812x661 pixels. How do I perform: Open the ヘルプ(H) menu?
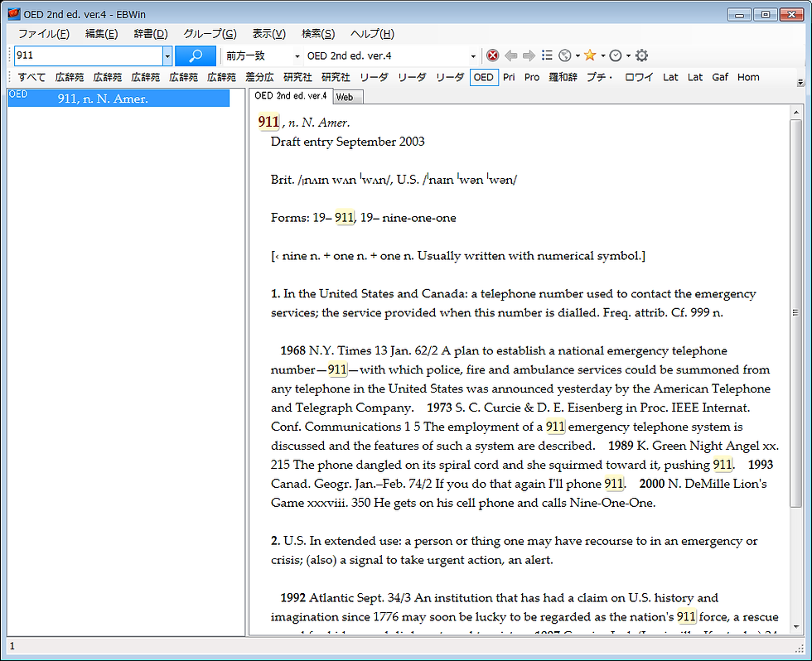[372, 34]
